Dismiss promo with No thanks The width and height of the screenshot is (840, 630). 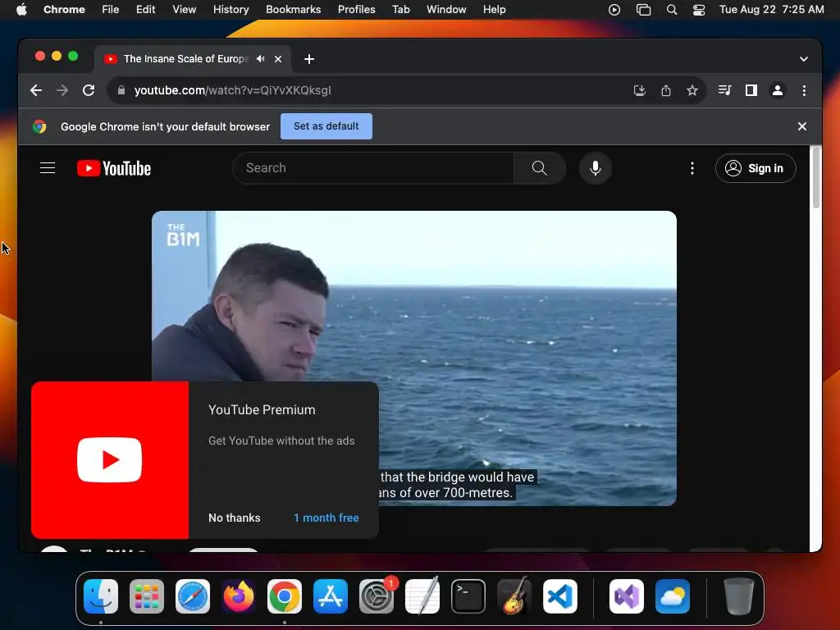coord(234,518)
